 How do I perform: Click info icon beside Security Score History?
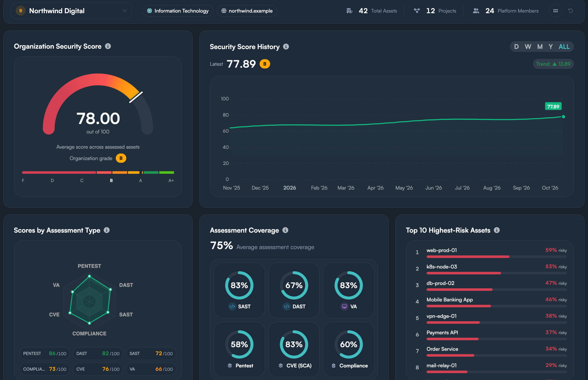286,46
